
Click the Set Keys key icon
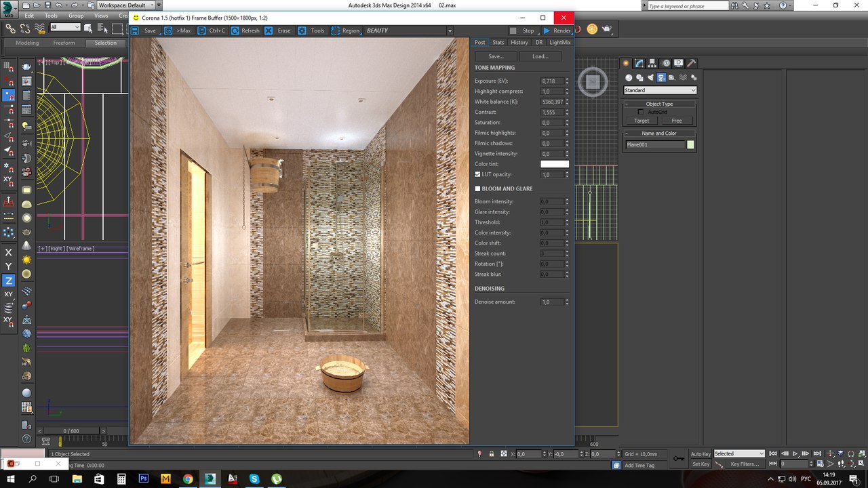click(678, 459)
